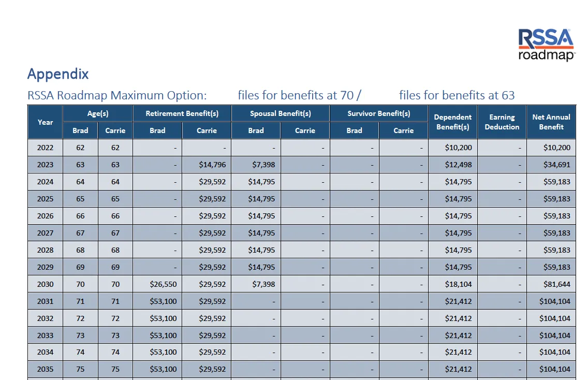Click the Spousal Benefit(s) header
Screen dimensions: 588x380
(x=281, y=113)
